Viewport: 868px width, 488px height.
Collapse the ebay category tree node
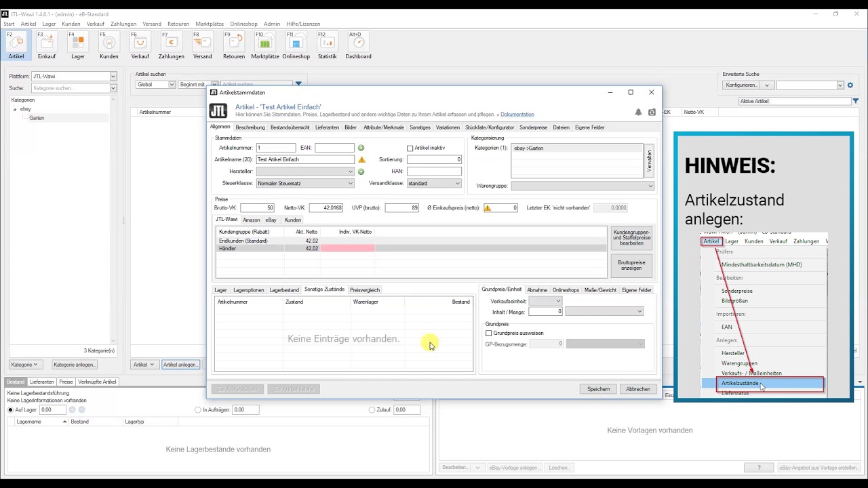pyautogui.click(x=15, y=109)
